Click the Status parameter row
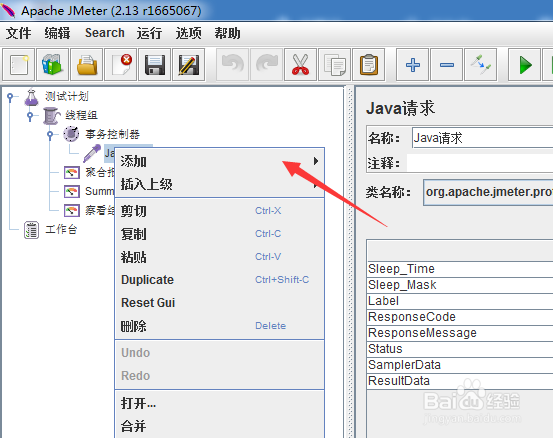 pyautogui.click(x=460, y=349)
